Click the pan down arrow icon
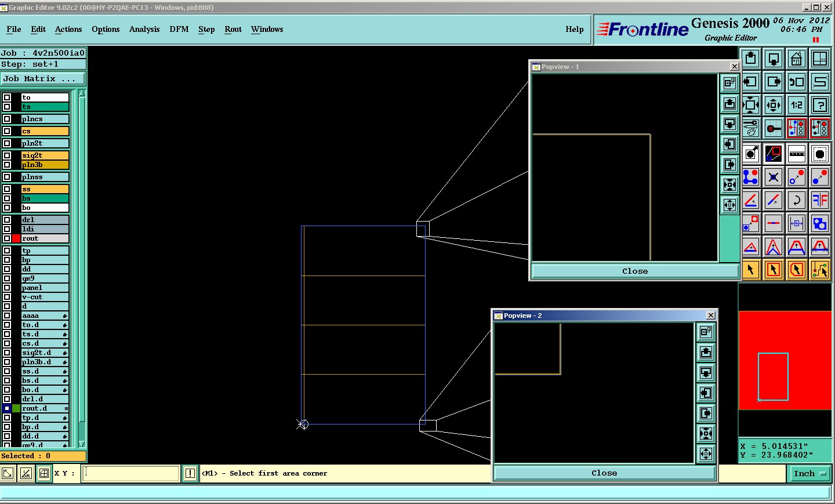Screen dimensions: 835x504 [774, 59]
